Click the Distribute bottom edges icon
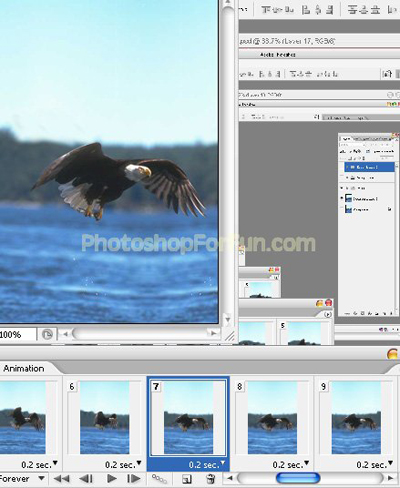Screen dimensions: 400x488 pyautogui.click(x=375, y=9)
